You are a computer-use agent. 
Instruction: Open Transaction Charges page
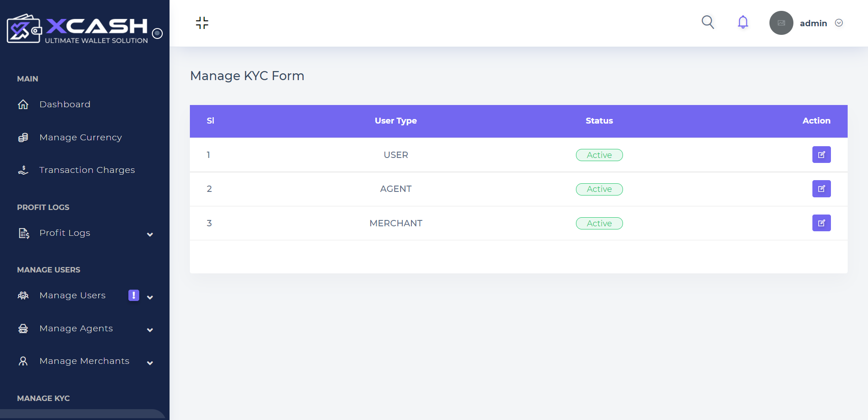coord(87,170)
